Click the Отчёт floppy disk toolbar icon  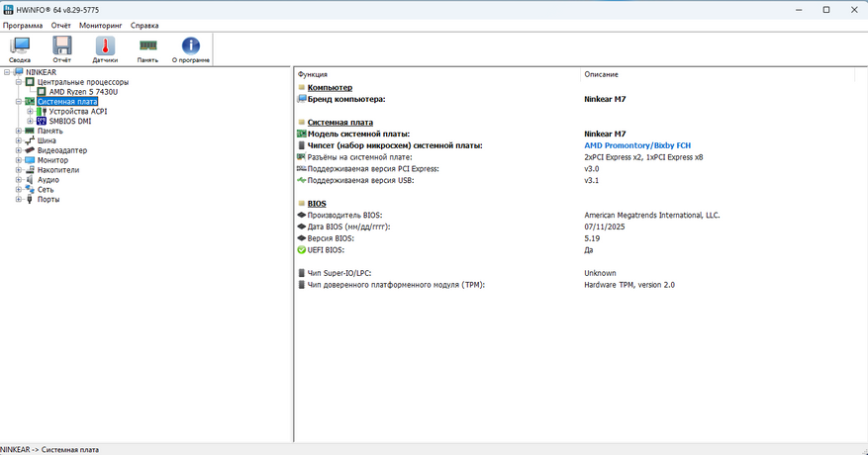62,45
